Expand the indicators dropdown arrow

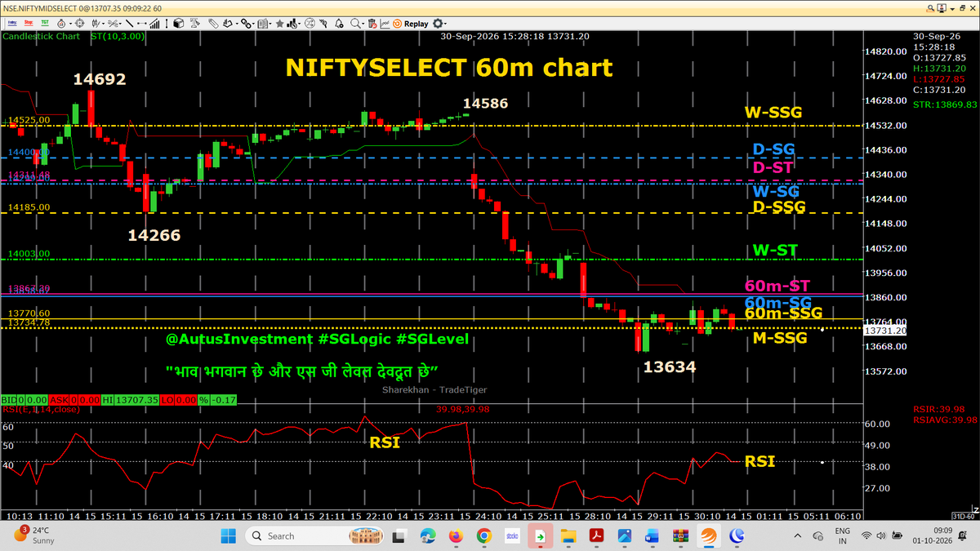[x=299, y=24]
